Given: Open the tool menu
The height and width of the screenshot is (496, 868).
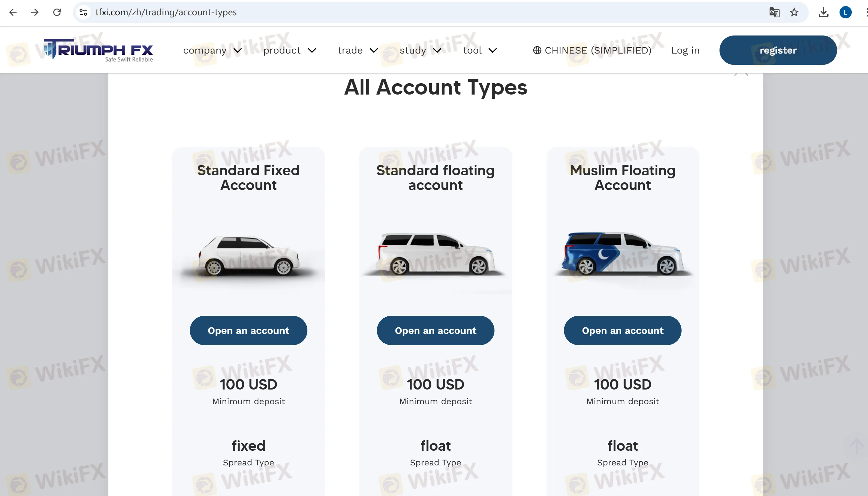Looking at the screenshot, I should 480,50.
